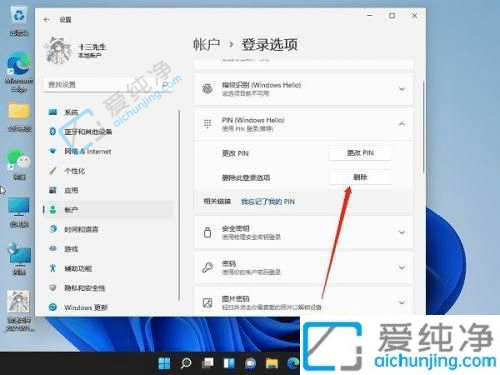Minimize the Settings window
The height and width of the screenshot is (375, 500).
[370, 16]
